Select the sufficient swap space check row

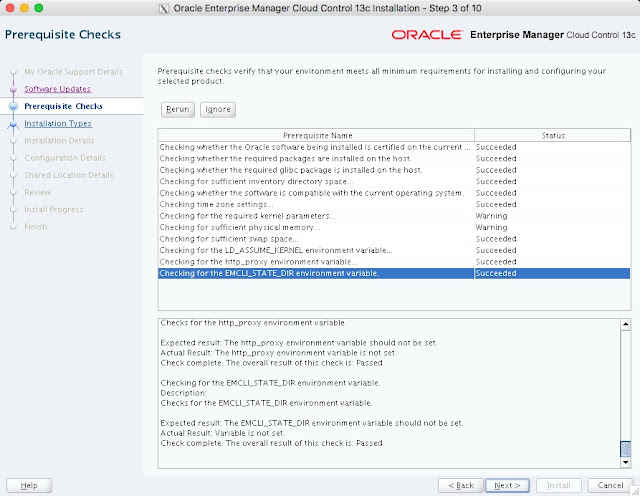(394, 238)
